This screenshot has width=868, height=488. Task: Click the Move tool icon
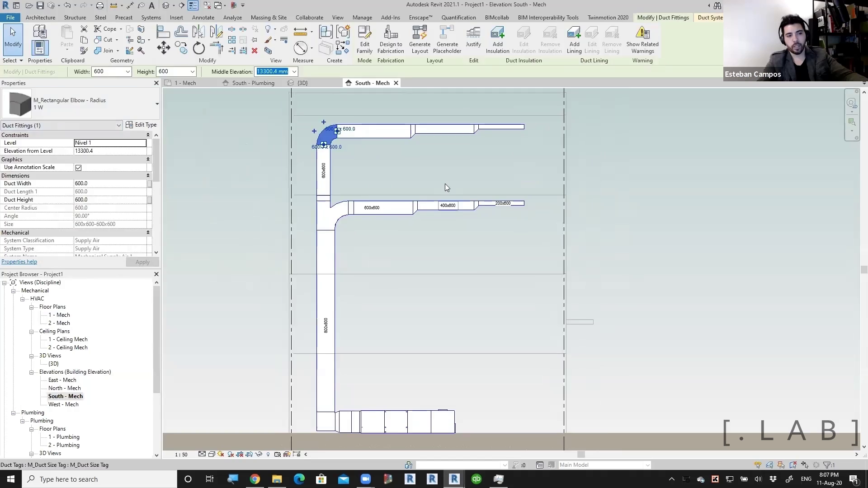click(x=163, y=48)
